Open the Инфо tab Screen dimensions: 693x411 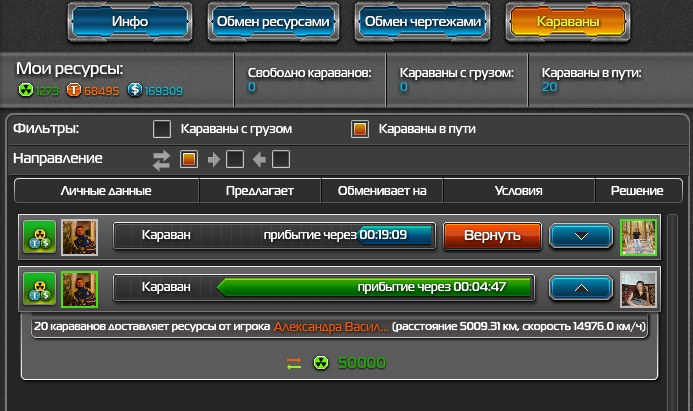(x=130, y=22)
